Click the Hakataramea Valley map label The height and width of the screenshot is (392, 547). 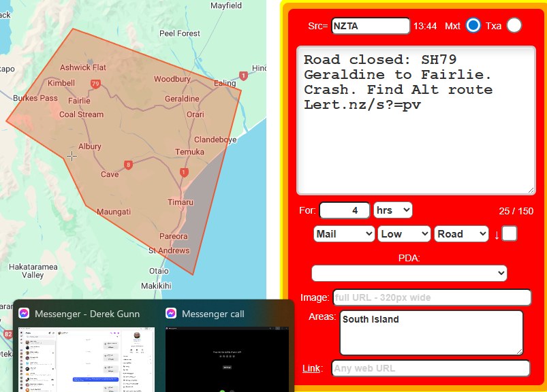click(x=33, y=271)
